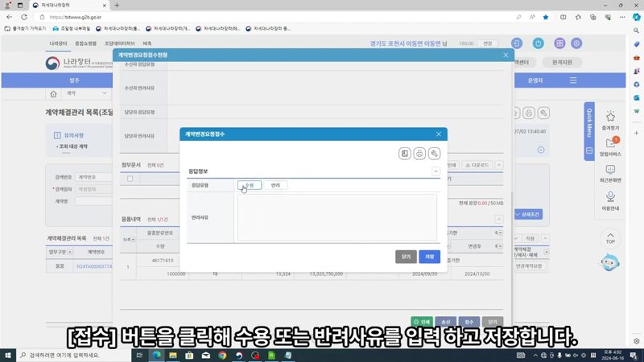Select the 수용 response type option
The width and height of the screenshot is (644, 362).
pyautogui.click(x=250, y=185)
